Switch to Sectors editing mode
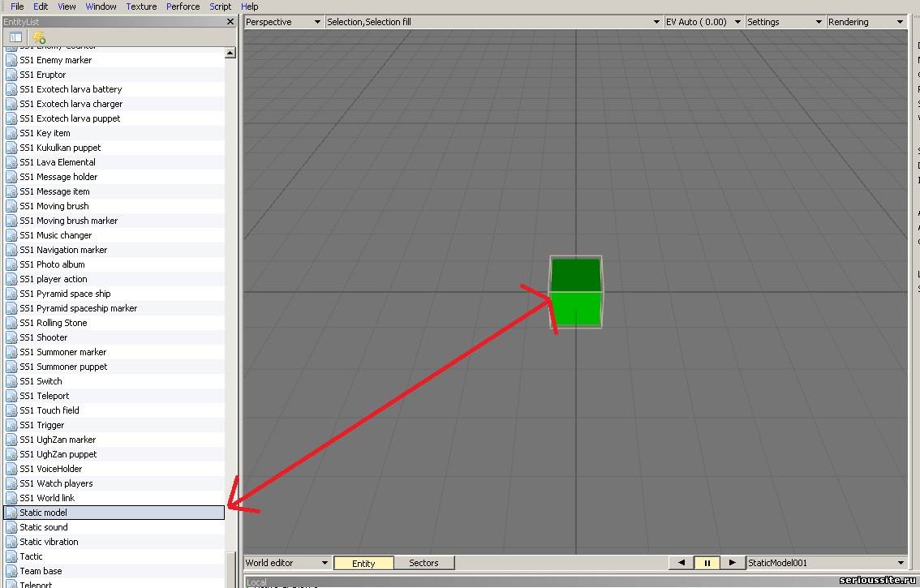This screenshot has width=920, height=588. point(423,564)
